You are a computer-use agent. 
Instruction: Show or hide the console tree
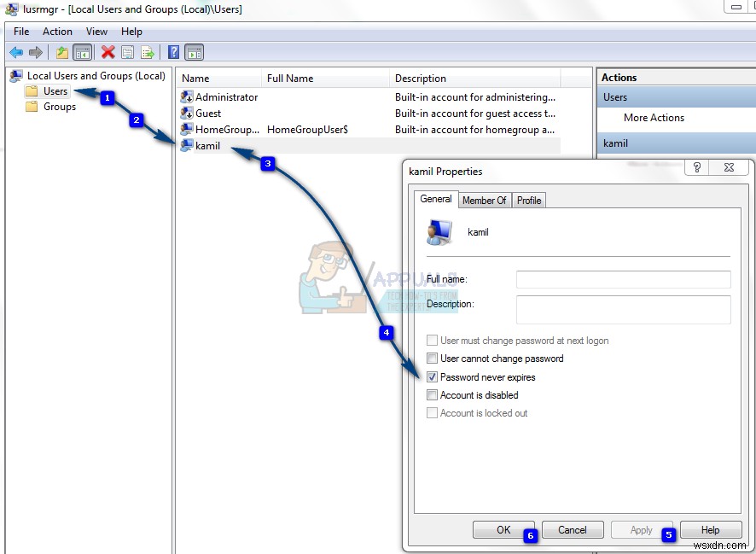click(x=83, y=51)
